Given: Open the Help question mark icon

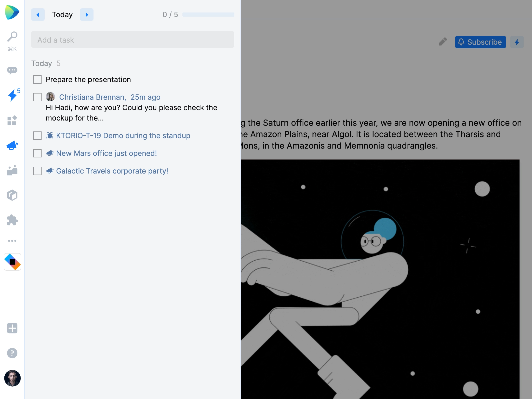Looking at the screenshot, I should 12,353.
